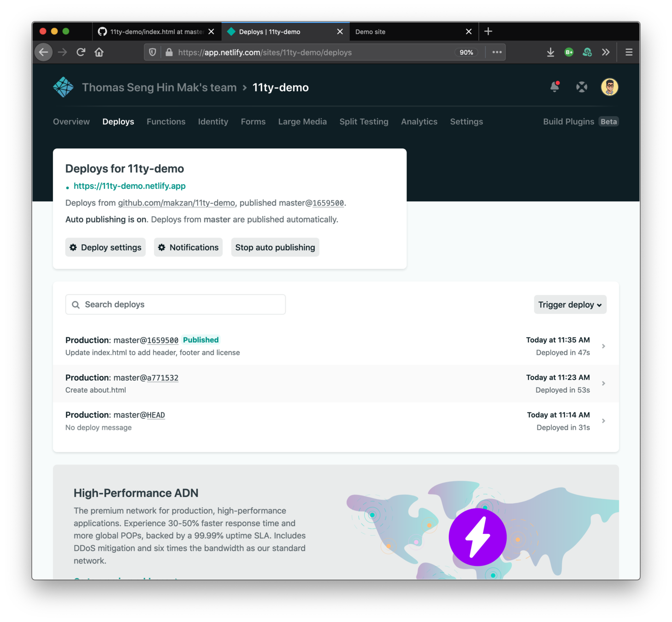672x622 pixels.
Task: Open the Firefox hamburger menu
Action: [629, 52]
